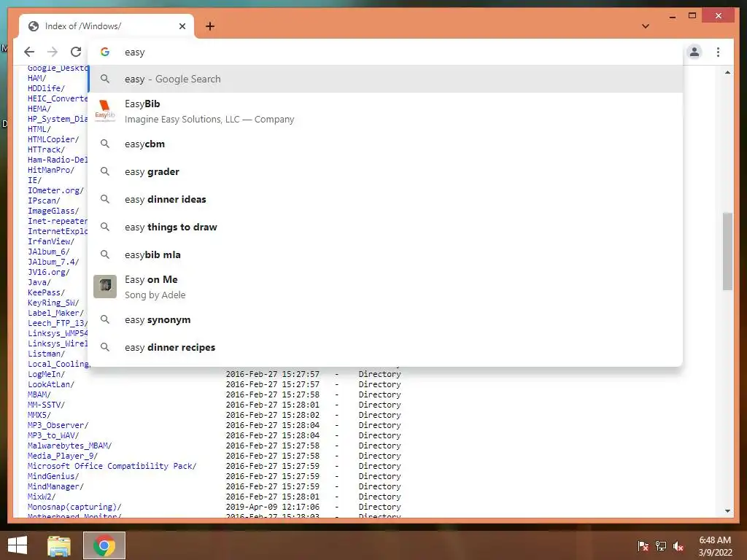Open the HTTrack/ directory link
747x560 pixels.
[46, 150]
